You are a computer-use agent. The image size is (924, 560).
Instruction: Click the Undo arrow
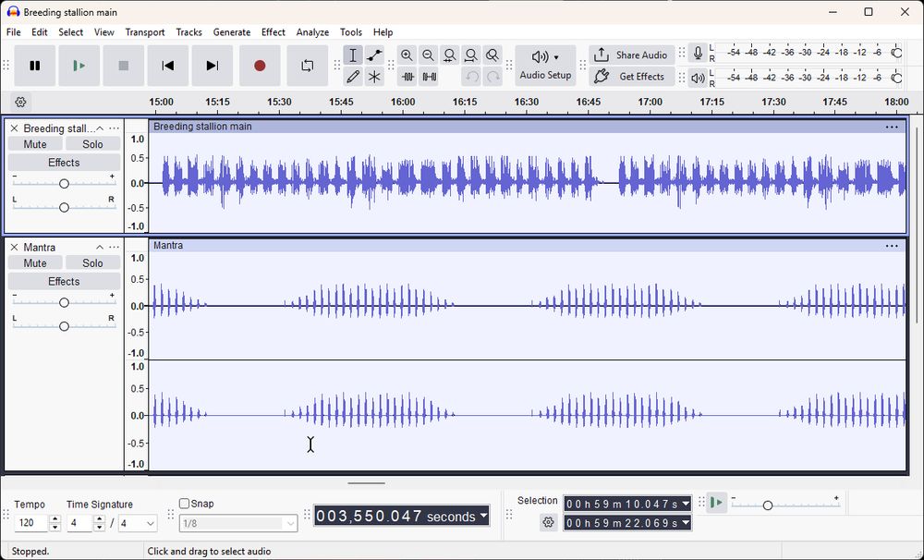click(x=471, y=77)
